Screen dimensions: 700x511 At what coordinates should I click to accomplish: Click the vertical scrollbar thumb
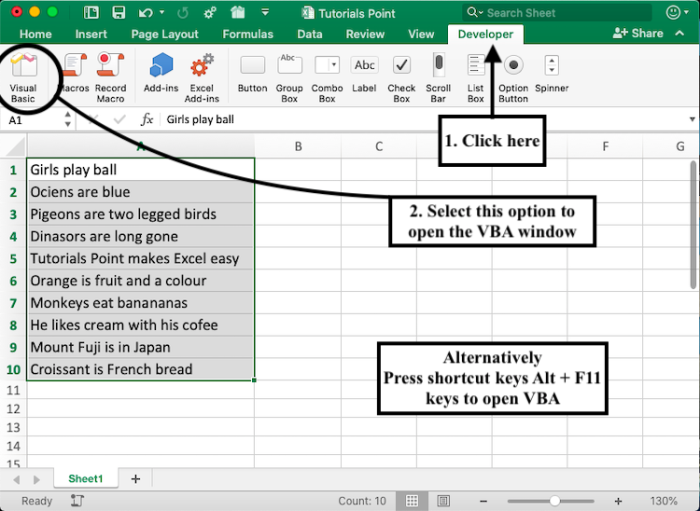[693, 225]
